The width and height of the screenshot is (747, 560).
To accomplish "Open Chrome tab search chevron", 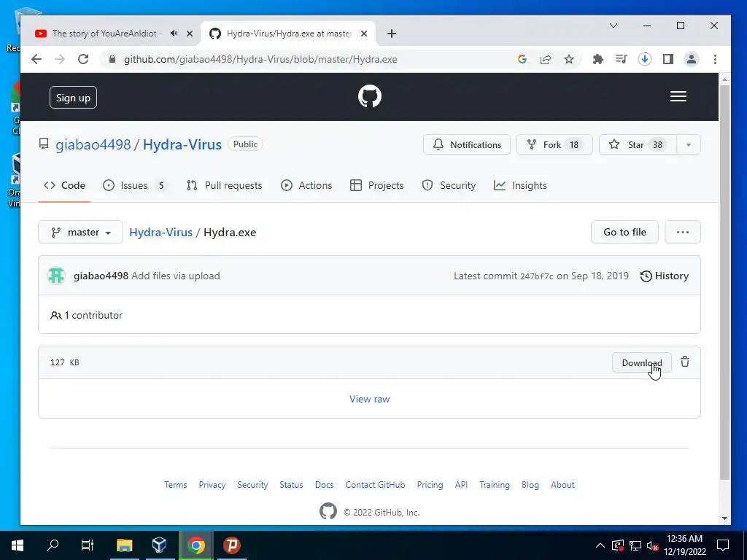I will point(614,26).
